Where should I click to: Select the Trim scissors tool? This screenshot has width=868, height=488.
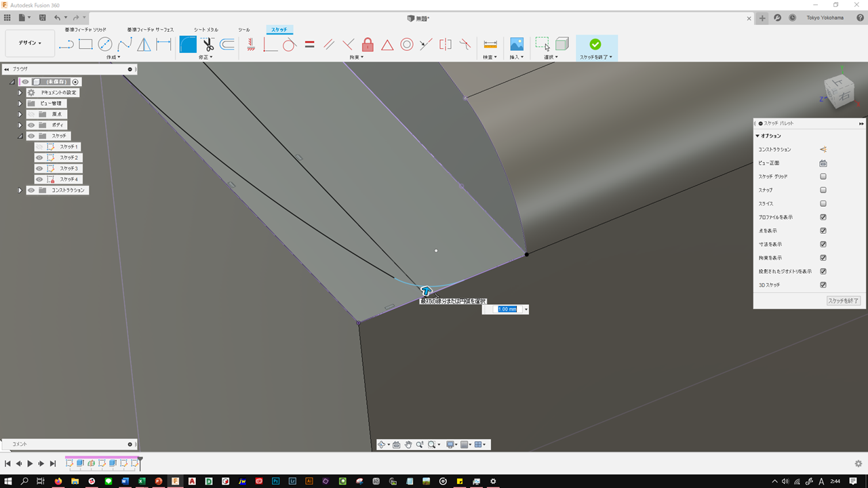(208, 45)
